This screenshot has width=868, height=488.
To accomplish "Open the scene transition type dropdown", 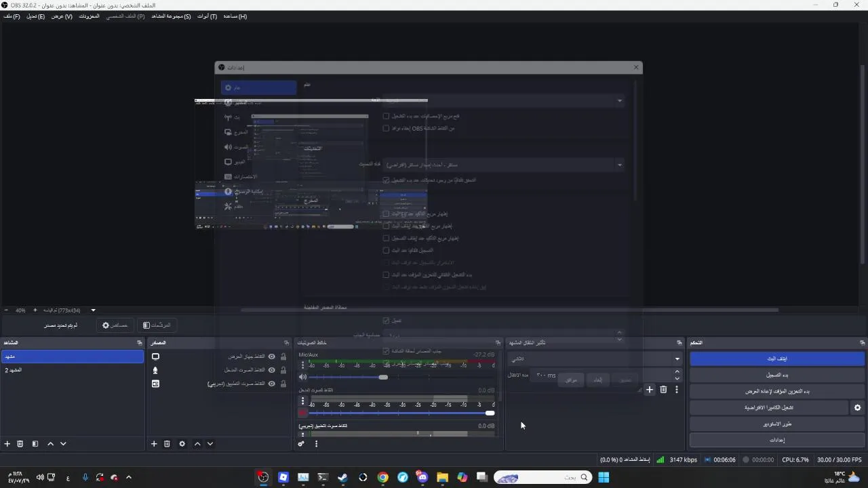I will (595, 359).
